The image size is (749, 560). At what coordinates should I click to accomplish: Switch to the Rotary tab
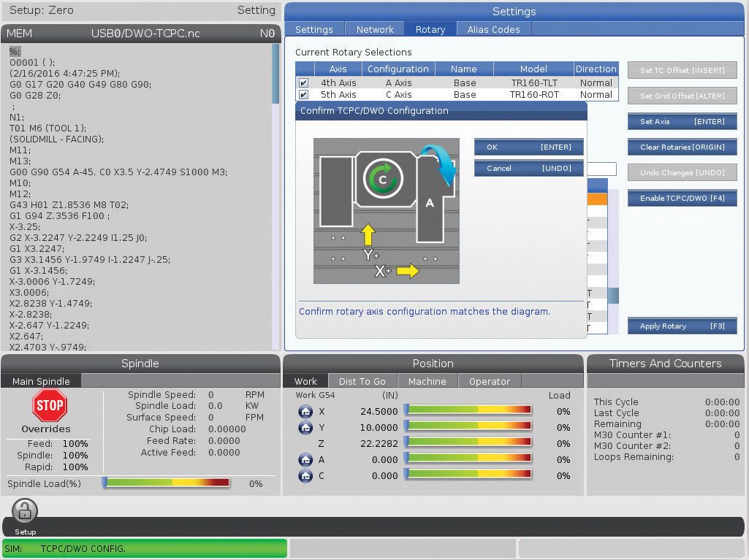coord(430,30)
